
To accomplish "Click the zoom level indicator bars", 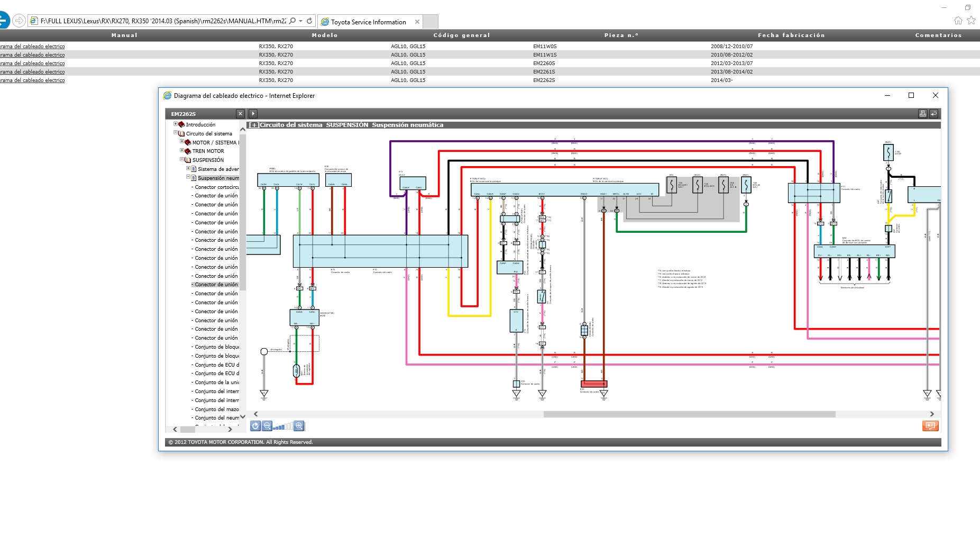I will (283, 426).
